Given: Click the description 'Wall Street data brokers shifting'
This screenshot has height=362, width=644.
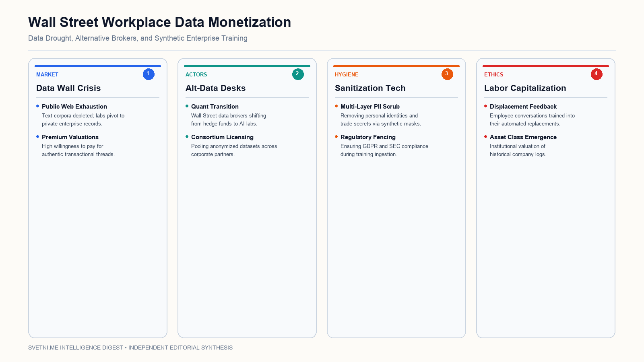Looking at the screenshot, I should tap(229, 115).
